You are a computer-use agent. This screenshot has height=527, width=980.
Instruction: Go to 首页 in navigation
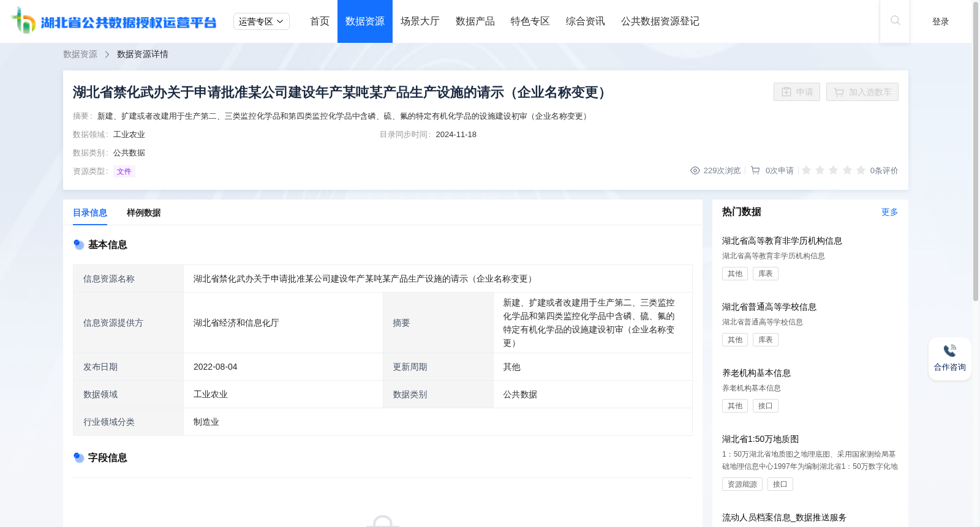(320, 21)
